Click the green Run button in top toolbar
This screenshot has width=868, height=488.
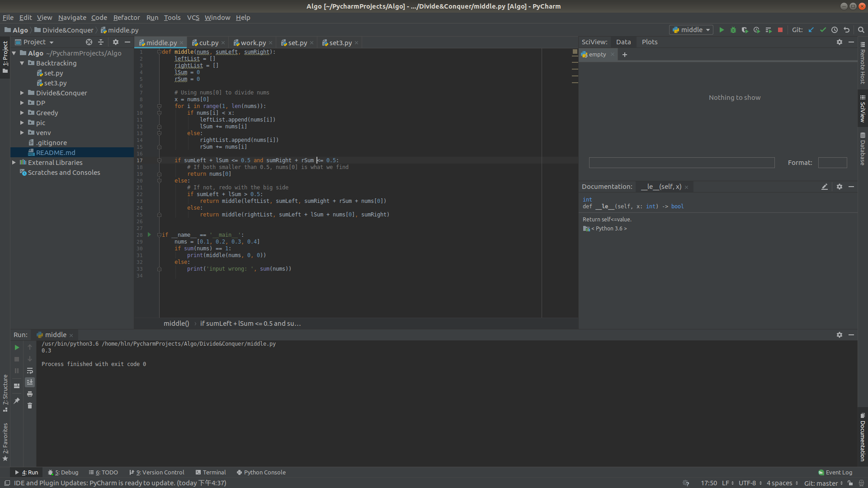click(722, 30)
